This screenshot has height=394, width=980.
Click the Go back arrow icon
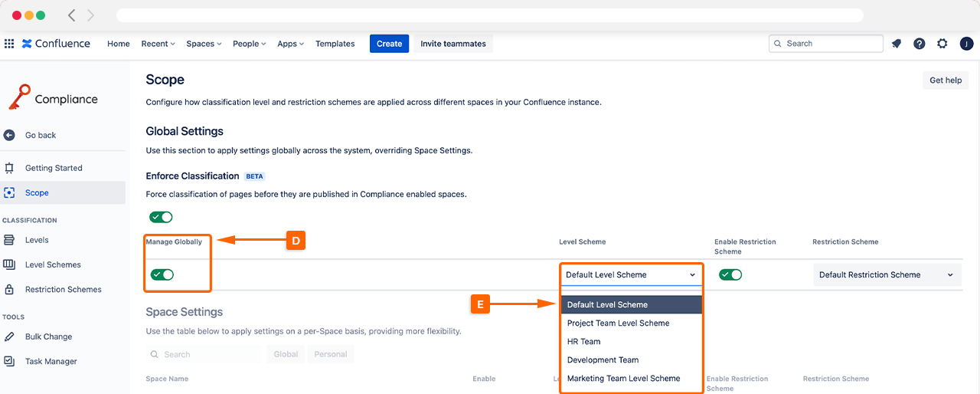click(9, 135)
